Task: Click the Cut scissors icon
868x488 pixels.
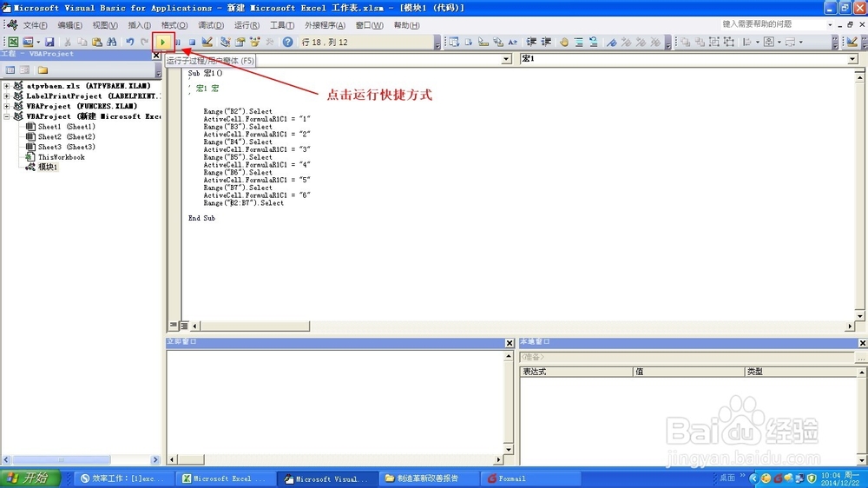Action: point(67,42)
